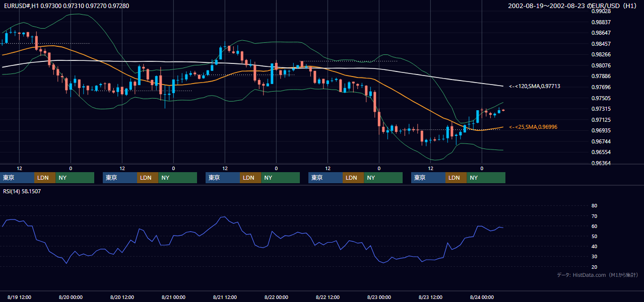Select price label 0.97125
The width and height of the screenshot is (644, 302).
[601, 120]
